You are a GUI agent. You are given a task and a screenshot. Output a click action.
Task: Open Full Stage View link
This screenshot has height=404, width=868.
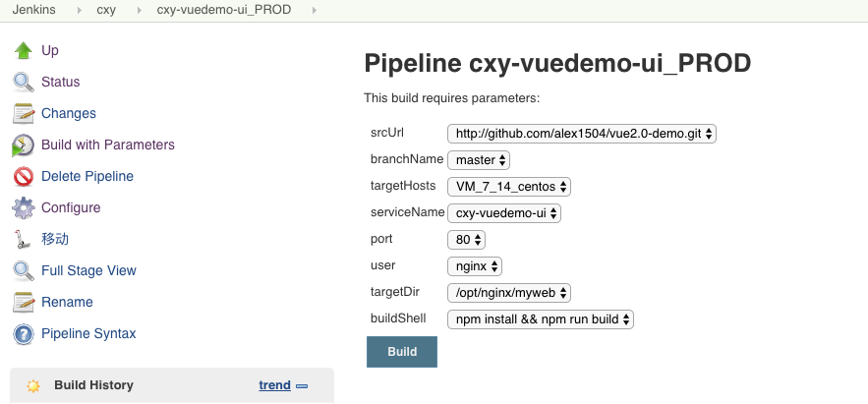(88, 270)
